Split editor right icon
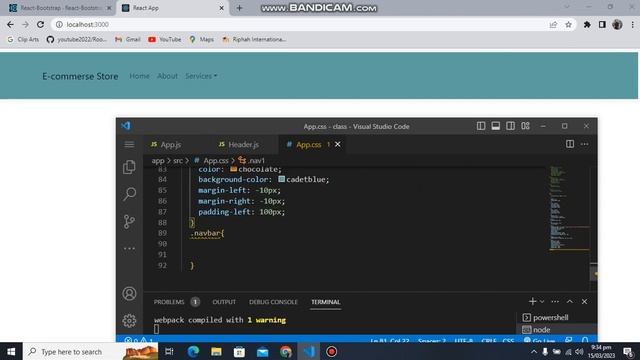Viewport: 640px width, 360px height. 570,144
